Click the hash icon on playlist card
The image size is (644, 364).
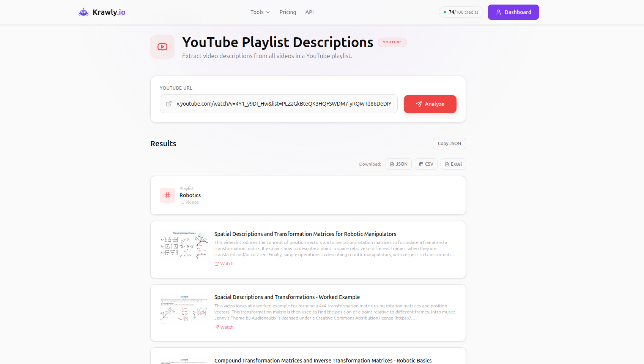pos(167,195)
